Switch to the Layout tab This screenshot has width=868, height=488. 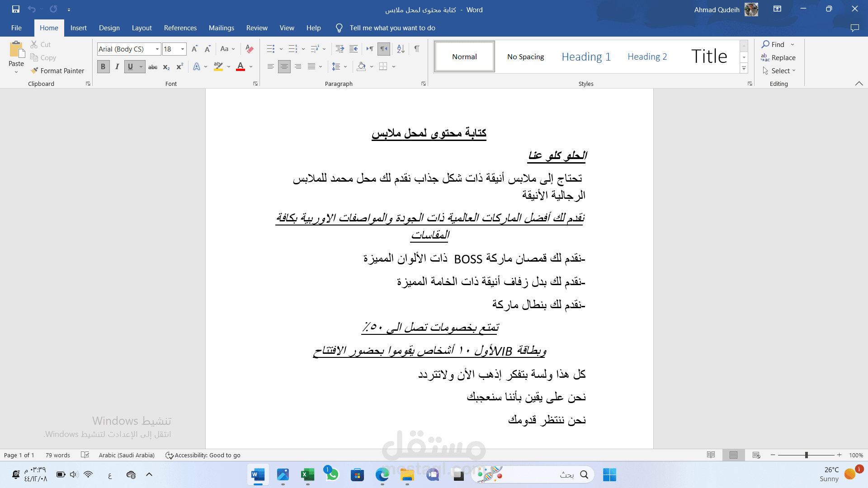coord(142,28)
